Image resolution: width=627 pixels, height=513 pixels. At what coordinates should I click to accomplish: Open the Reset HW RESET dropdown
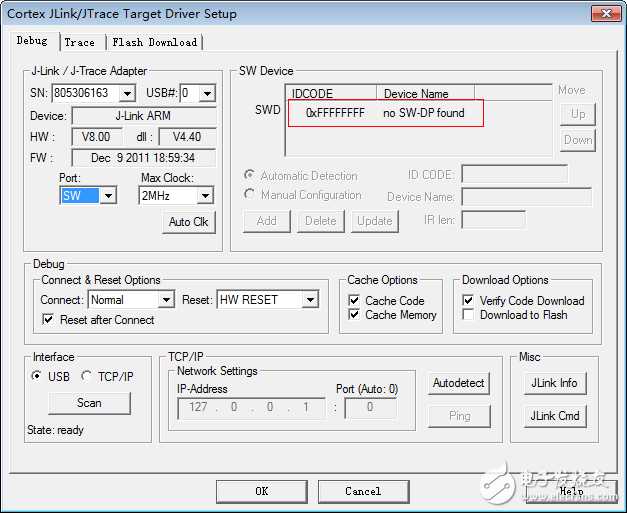click(x=310, y=299)
